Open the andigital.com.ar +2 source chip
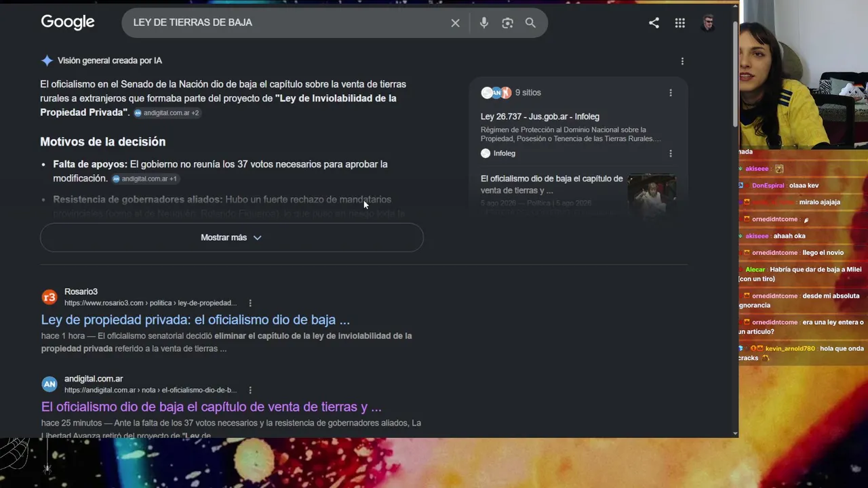Viewport: 868px width, 488px height. click(167, 113)
